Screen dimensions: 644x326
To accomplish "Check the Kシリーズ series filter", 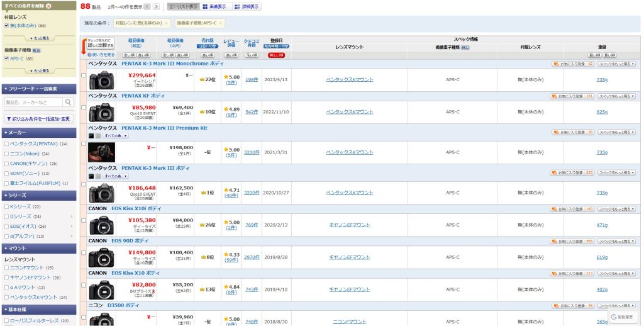I will (x=6, y=206).
